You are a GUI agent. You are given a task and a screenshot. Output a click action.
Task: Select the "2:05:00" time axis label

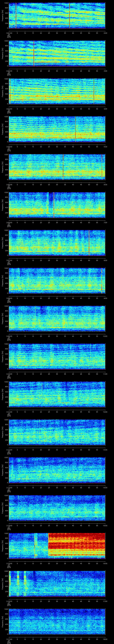[9, 184]
